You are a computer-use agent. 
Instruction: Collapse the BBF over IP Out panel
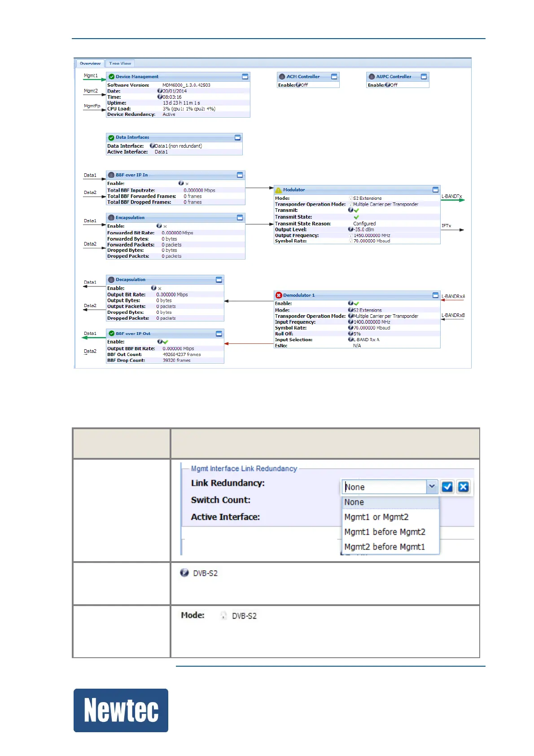pyautogui.click(x=219, y=334)
